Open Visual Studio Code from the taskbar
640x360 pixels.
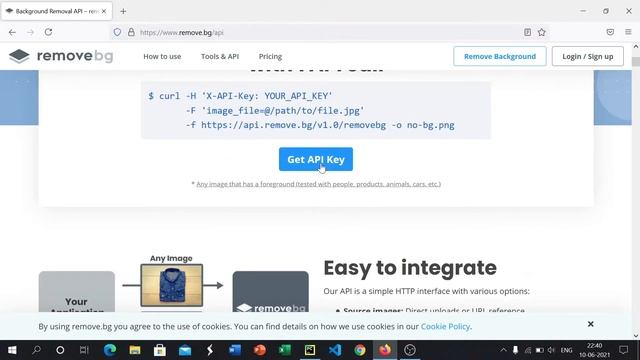coord(335,350)
